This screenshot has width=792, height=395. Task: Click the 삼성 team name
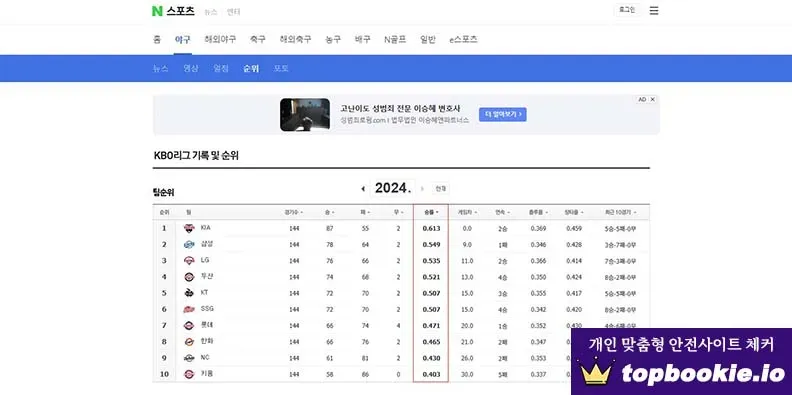pos(207,244)
